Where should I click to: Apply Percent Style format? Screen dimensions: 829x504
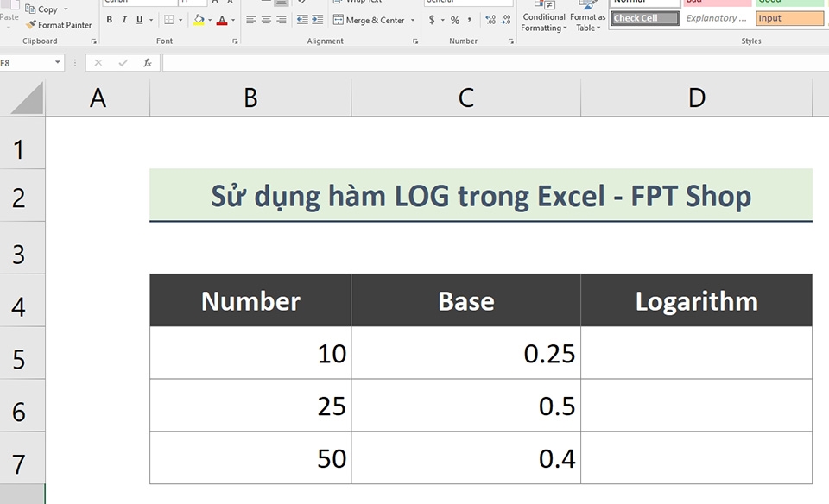(455, 20)
